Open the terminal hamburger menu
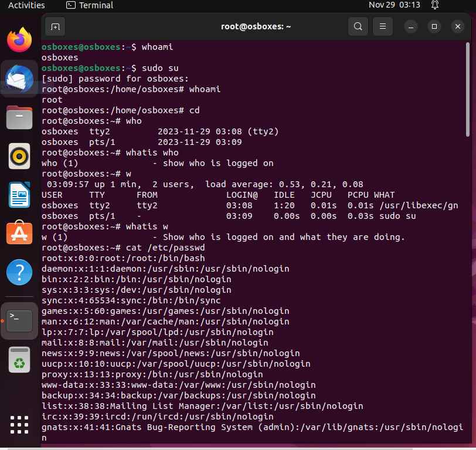476x450 pixels. coord(382,27)
